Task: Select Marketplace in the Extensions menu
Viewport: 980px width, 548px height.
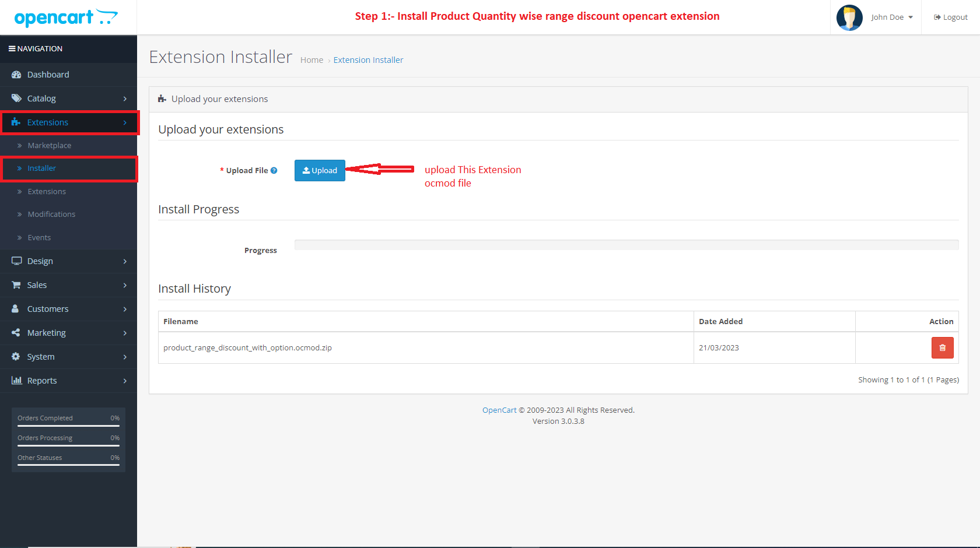Action: pos(50,145)
